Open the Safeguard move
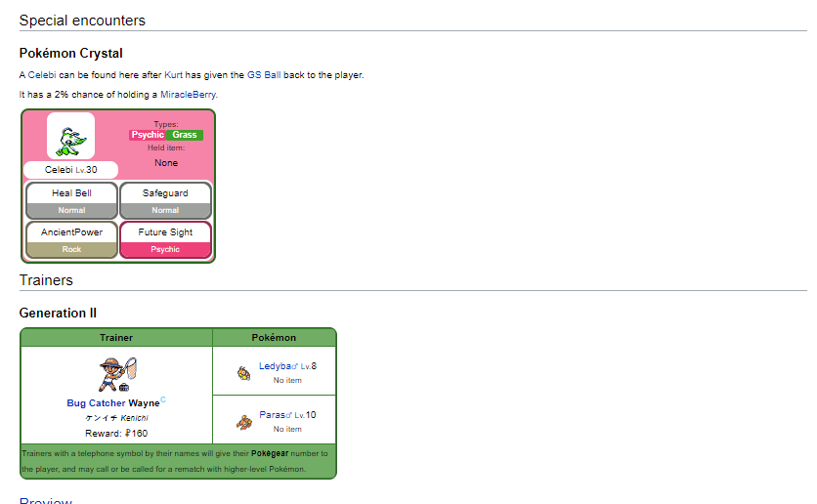Viewport: 817px width, 504px height. 165,193
